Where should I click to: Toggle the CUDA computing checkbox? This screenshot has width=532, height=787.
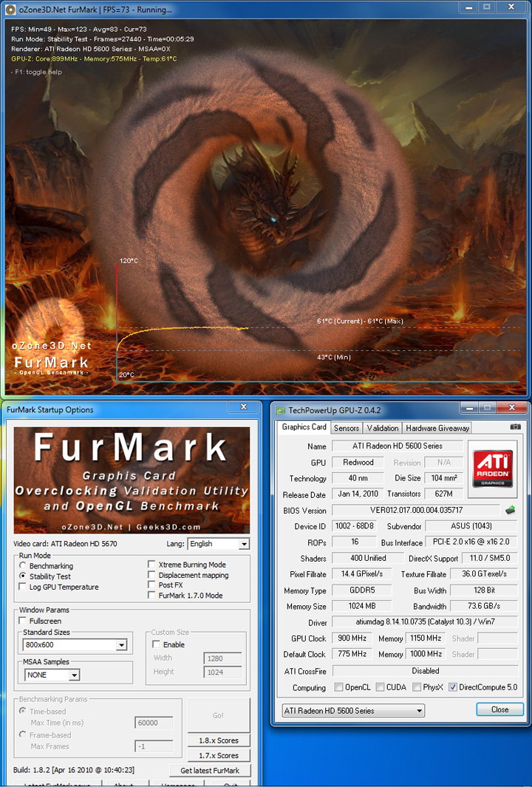[380, 687]
